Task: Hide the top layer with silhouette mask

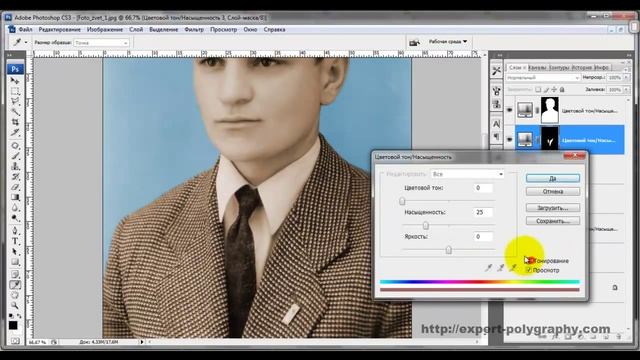Action: pos(509,110)
